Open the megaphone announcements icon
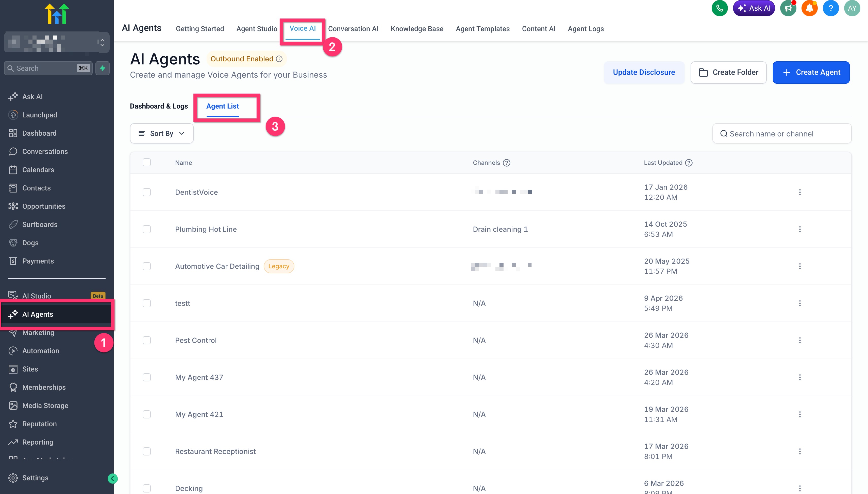This screenshot has height=494, width=868. (x=788, y=8)
